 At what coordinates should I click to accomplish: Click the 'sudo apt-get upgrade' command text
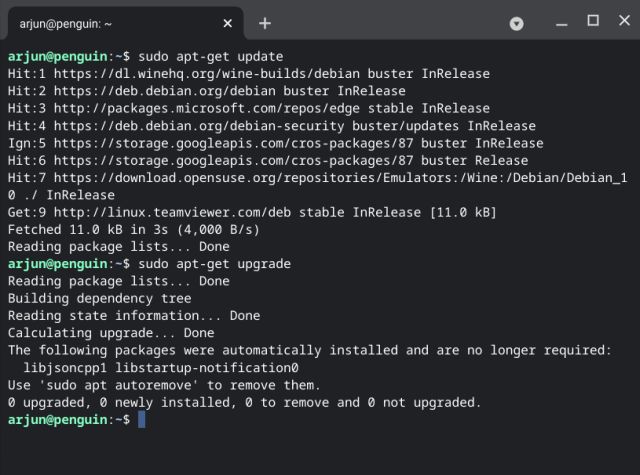tap(214, 264)
